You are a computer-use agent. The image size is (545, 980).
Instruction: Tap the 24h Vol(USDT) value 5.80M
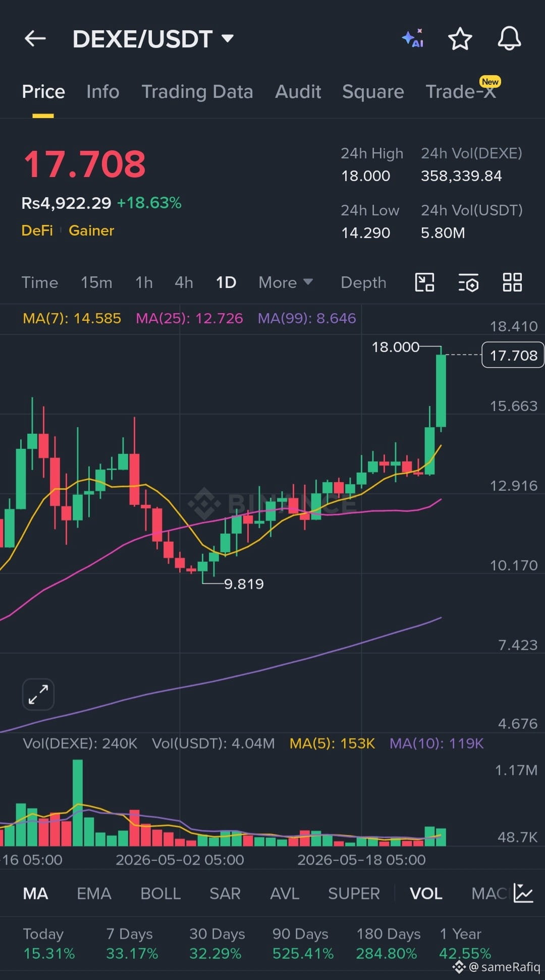(x=443, y=233)
